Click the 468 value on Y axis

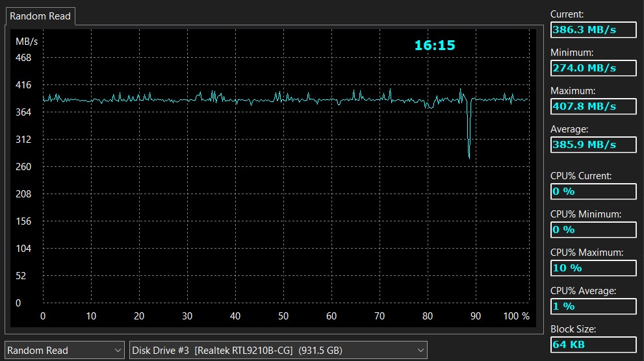[x=23, y=58]
